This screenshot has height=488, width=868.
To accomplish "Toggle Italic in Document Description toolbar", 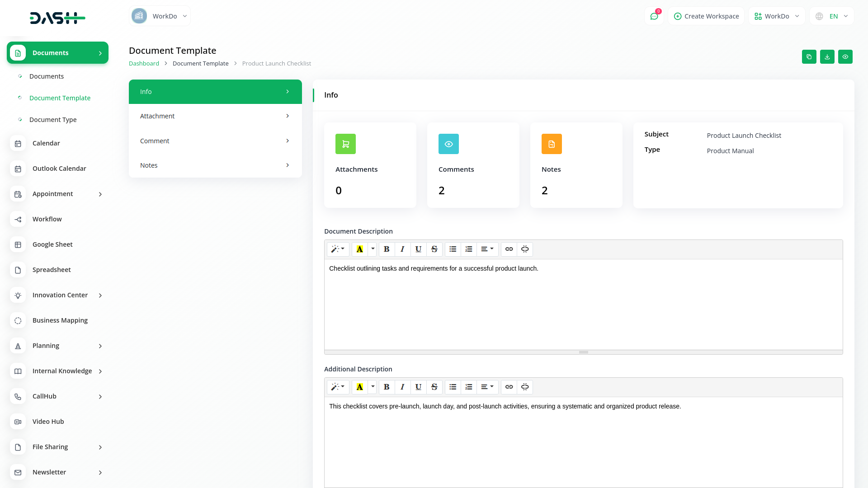I will [x=402, y=249].
